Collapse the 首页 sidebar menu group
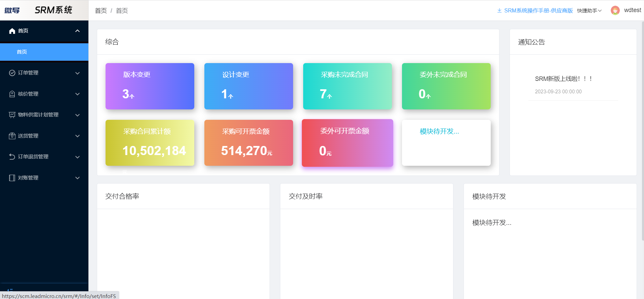 click(77, 31)
